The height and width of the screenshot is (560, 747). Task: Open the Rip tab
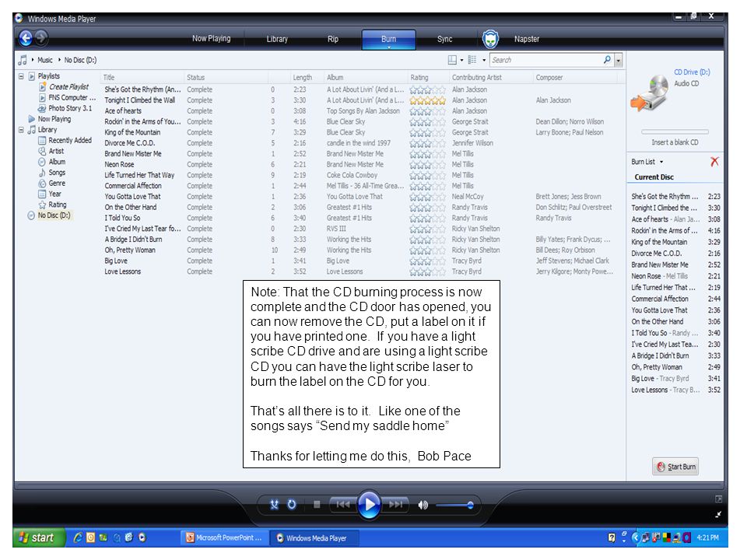click(332, 39)
